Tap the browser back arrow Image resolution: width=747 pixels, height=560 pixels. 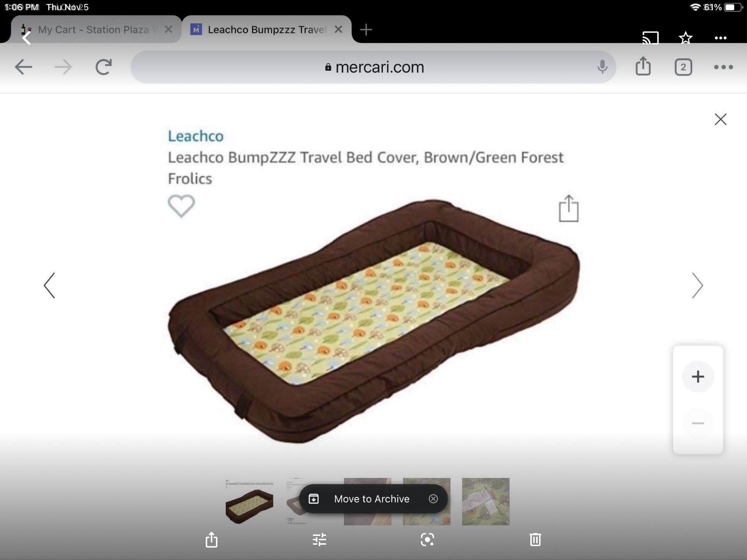click(23, 67)
